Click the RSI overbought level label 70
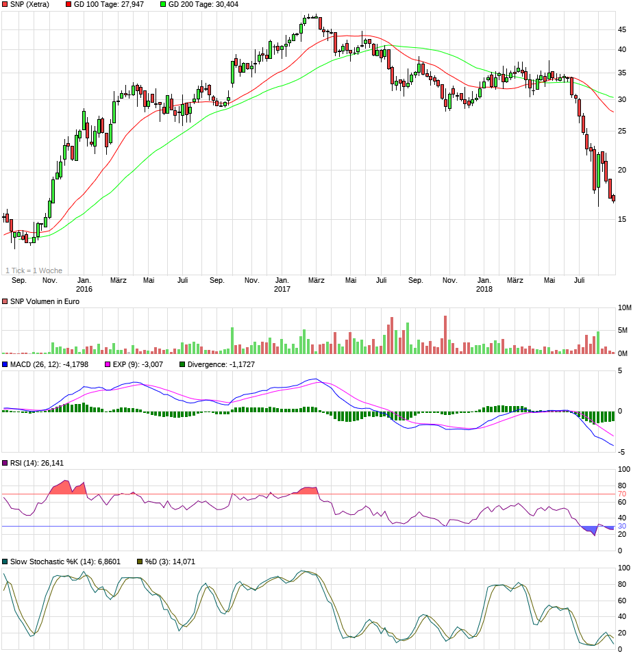The image size is (644, 656). tap(622, 494)
